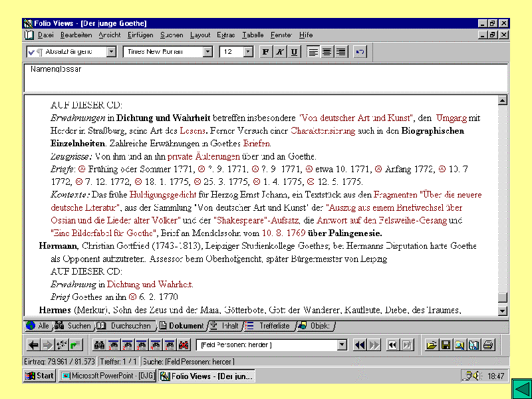Toggle underline formatting button
The image size is (532, 399).
pyautogui.click(x=294, y=52)
